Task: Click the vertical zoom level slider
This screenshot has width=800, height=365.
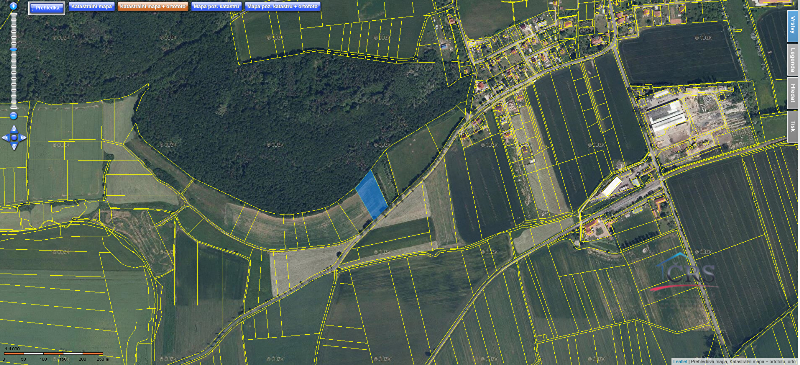Action: pos(14,61)
